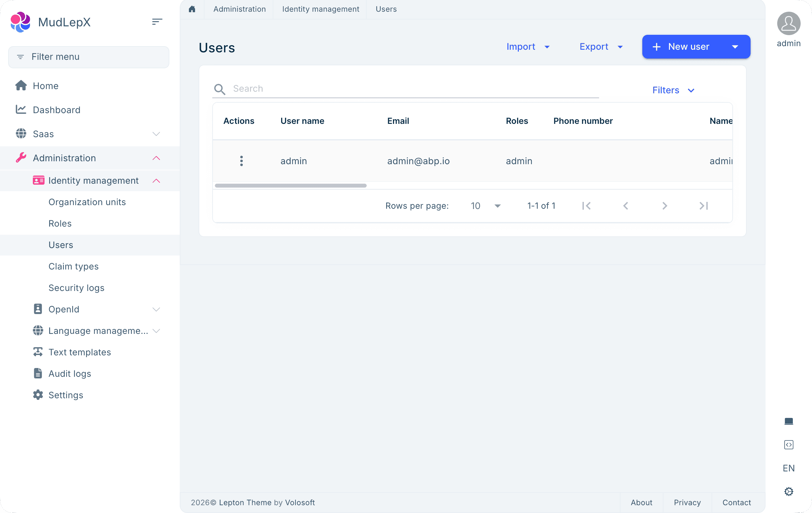This screenshot has height=513, width=812.
Task: Expand the Saas menu chevron
Action: coord(156,134)
